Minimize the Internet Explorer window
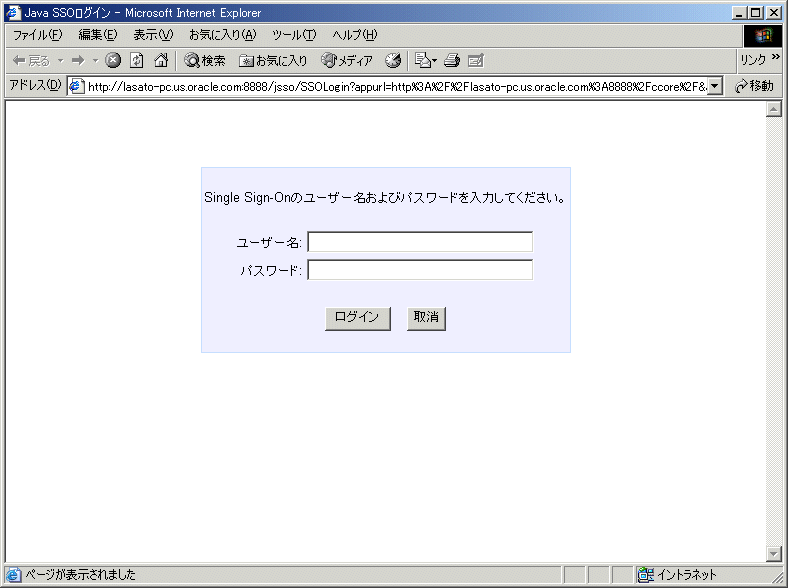 [738, 13]
